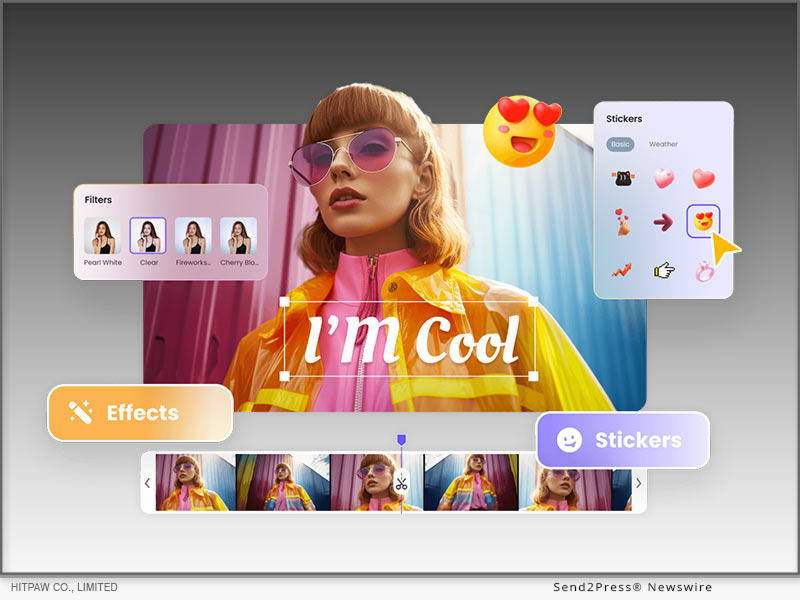Select the heart-eyes emoji sticker in panel

[703, 222]
